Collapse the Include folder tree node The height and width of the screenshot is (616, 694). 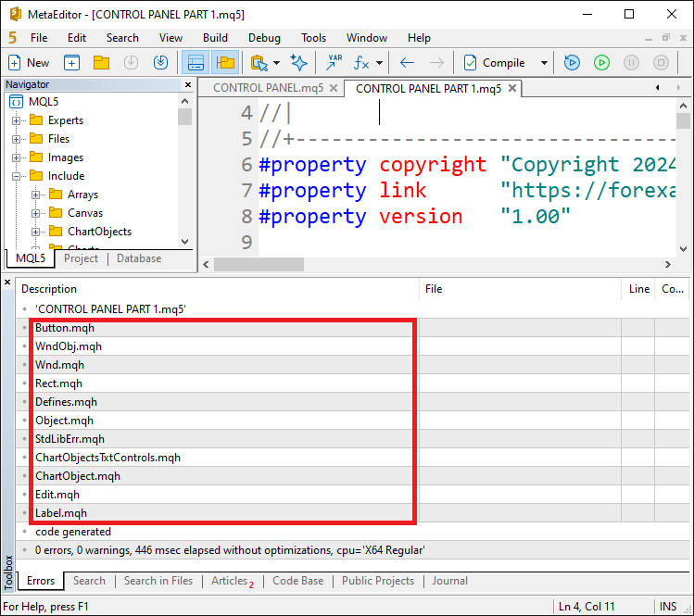coord(17,176)
